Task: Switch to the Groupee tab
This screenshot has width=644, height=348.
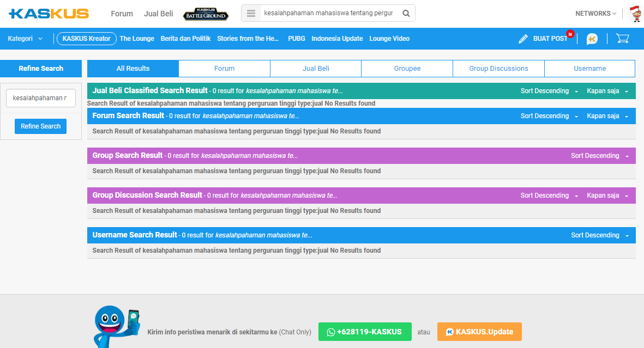Action: (407, 69)
